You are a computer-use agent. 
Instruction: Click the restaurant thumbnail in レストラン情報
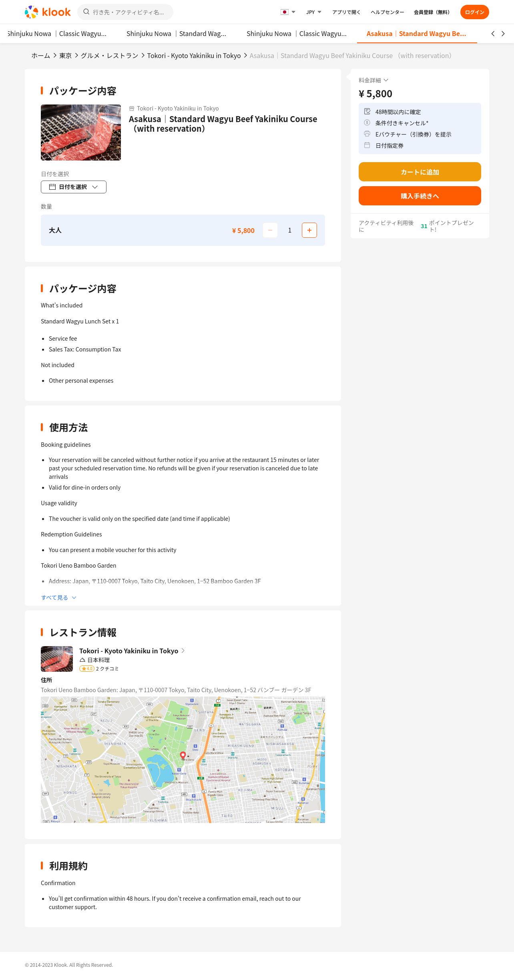(x=57, y=659)
